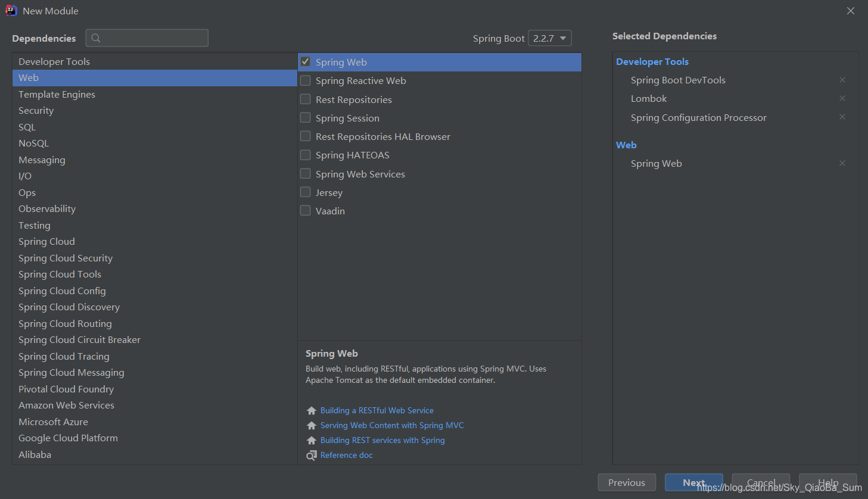Focus the Dependencies search field
Viewport: 868px width, 499px height.
[147, 38]
